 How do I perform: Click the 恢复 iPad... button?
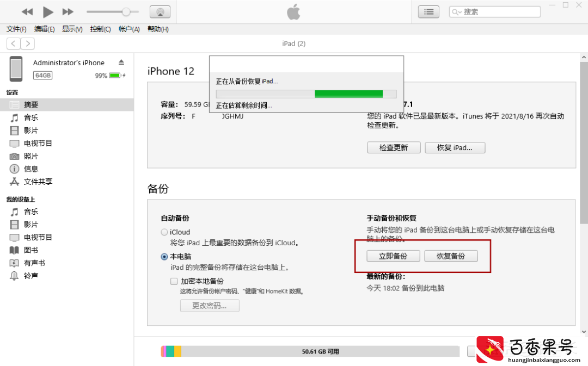(x=455, y=147)
